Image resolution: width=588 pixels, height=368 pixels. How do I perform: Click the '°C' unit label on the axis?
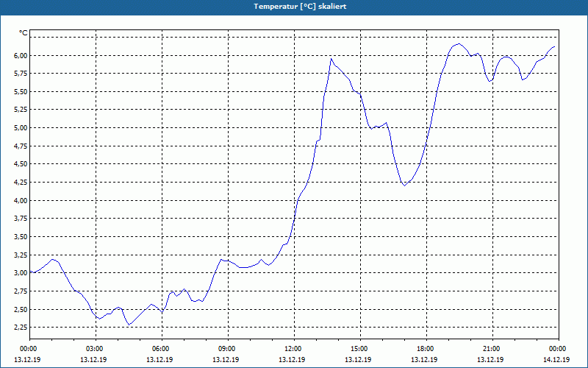(23, 33)
